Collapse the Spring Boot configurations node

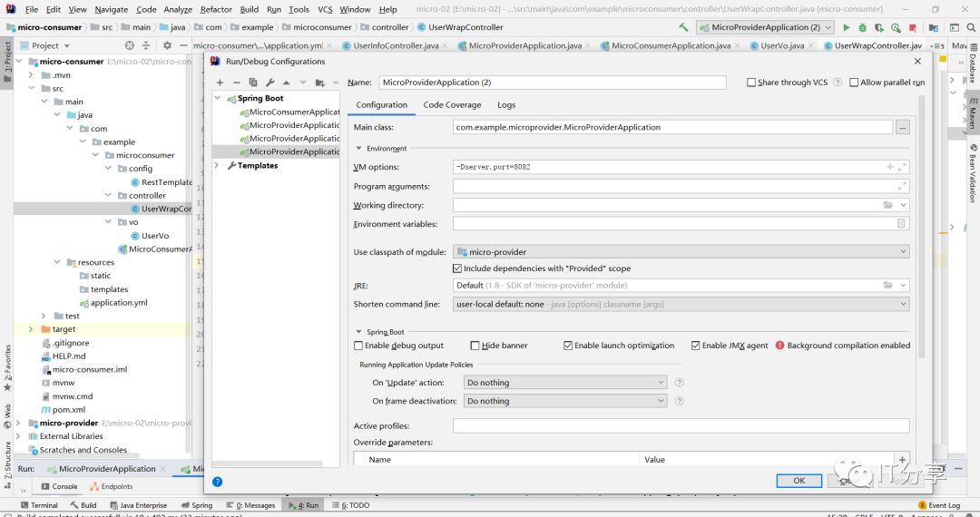[218, 98]
